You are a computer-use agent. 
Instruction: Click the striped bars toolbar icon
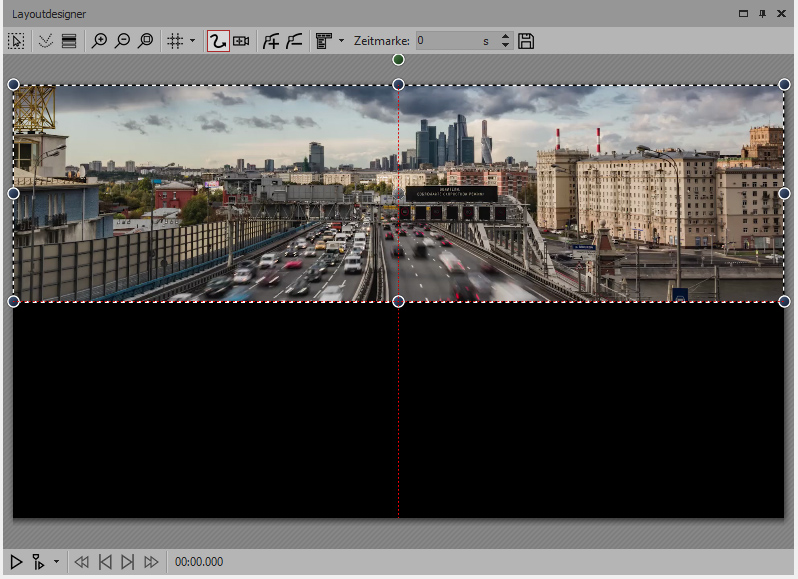tap(69, 41)
